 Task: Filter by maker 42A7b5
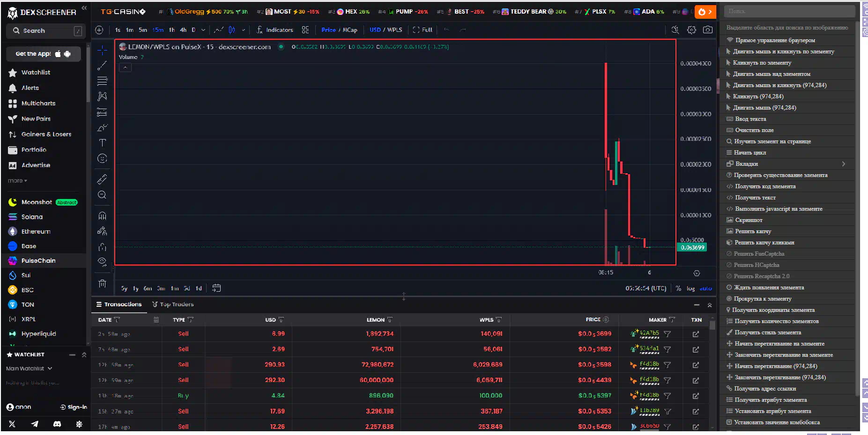point(667,334)
